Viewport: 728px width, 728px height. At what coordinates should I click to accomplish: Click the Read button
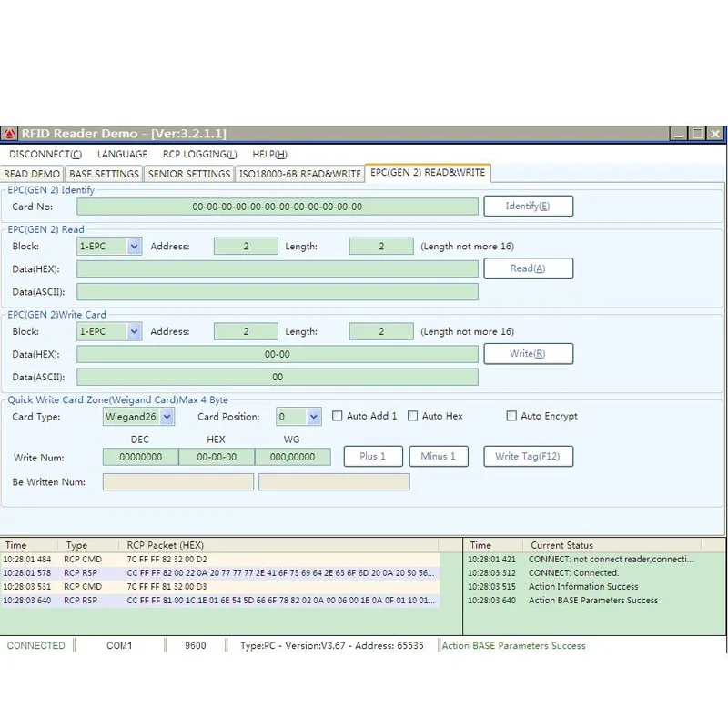(x=528, y=268)
